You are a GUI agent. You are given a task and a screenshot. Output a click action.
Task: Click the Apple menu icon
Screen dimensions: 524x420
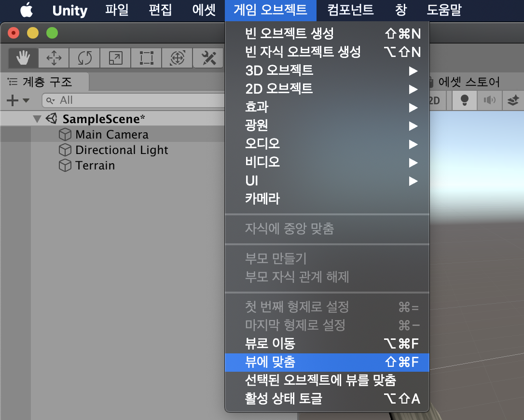[x=27, y=10]
